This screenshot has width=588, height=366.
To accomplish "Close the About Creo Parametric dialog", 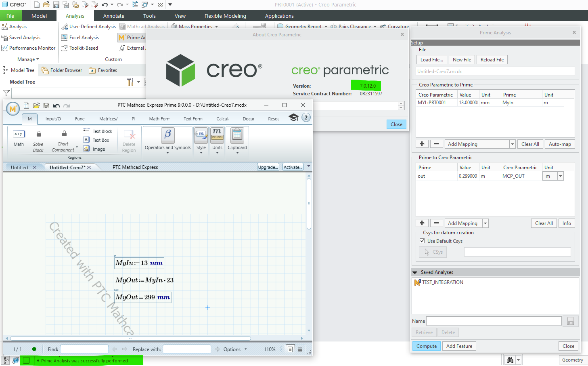I will (396, 124).
